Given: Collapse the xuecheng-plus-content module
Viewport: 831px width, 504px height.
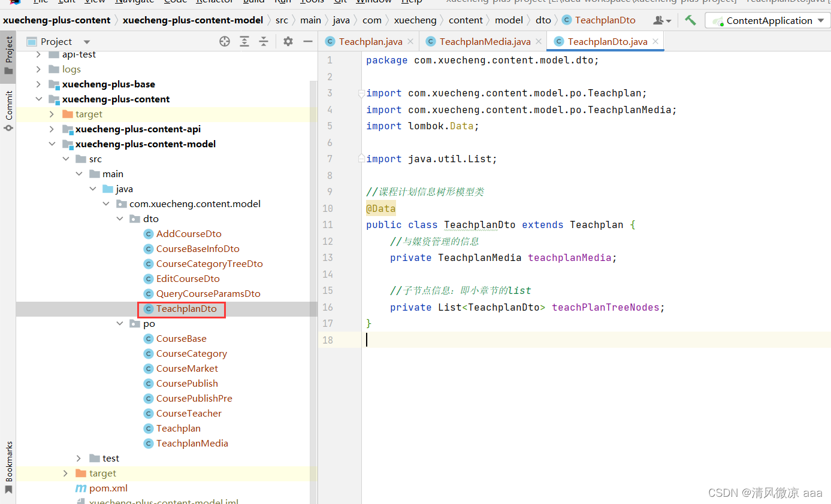Looking at the screenshot, I should click(x=38, y=99).
